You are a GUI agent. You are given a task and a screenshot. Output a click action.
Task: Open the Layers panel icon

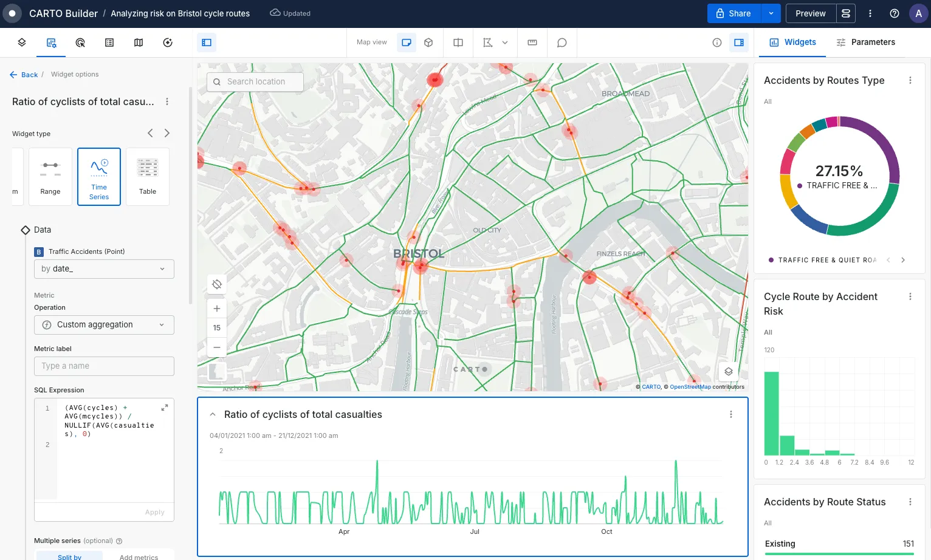coord(22,43)
